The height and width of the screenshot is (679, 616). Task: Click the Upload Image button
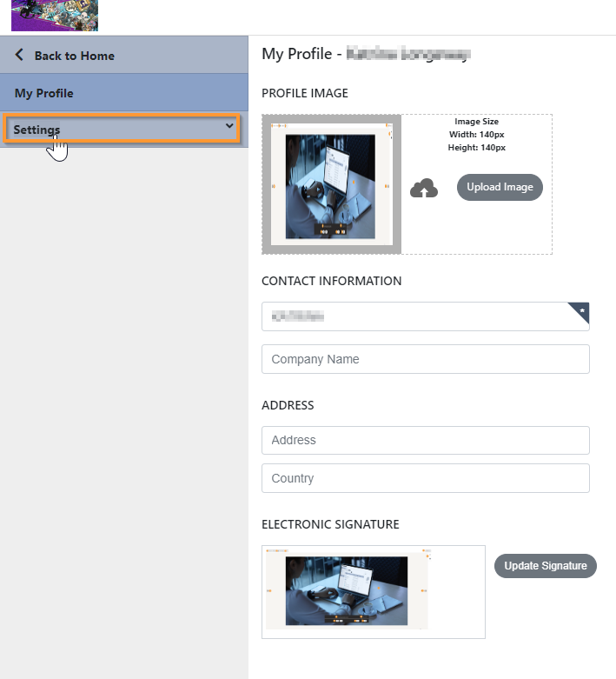[500, 187]
